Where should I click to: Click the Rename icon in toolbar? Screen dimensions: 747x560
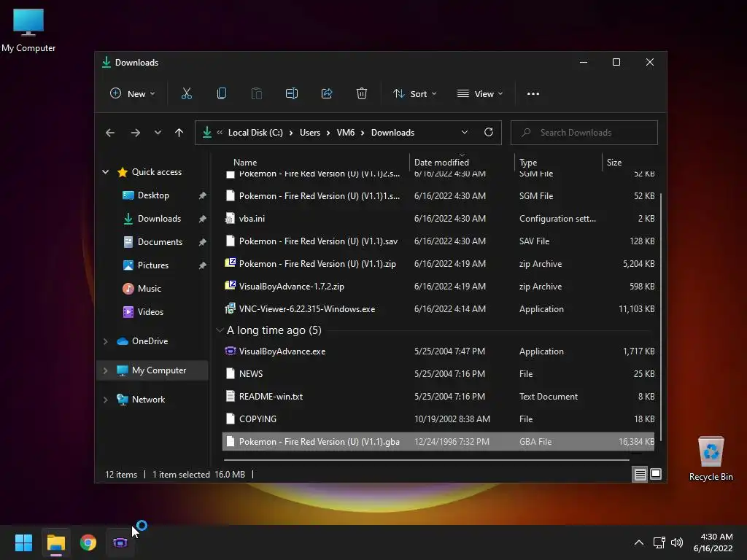(292, 94)
